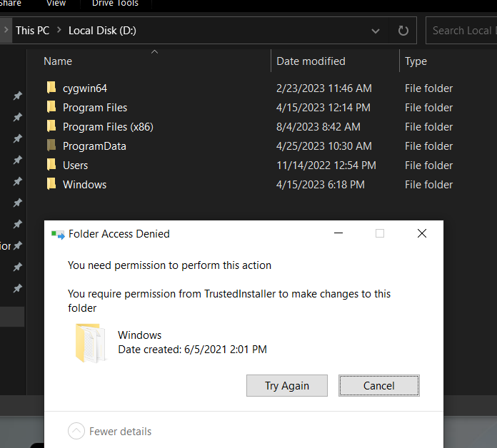497x448 pixels.
Task: Click the Local Disk (D:) breadcrumb
Action: 102,31
